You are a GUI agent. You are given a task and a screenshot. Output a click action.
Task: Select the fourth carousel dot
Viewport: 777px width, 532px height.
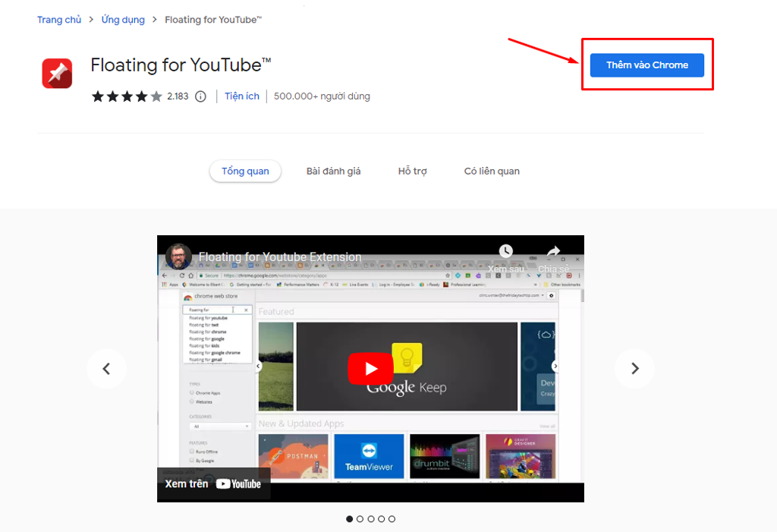click(381, 518)
